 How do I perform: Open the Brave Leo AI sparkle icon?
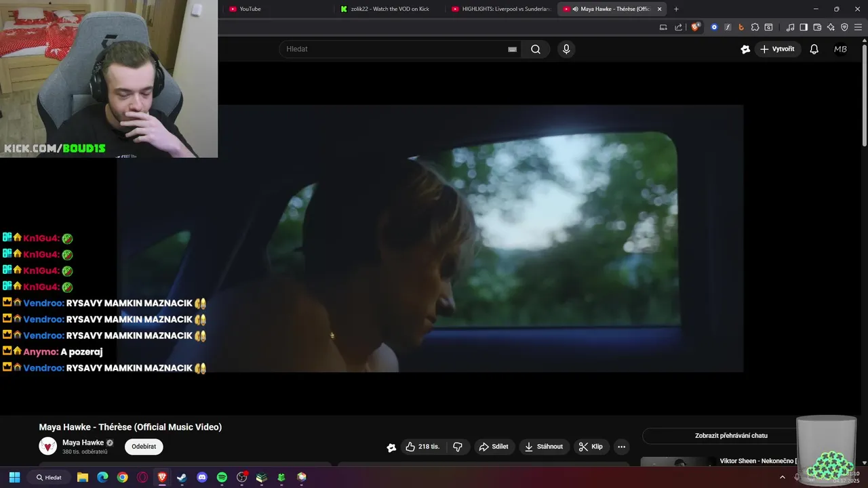pos(831,27)
